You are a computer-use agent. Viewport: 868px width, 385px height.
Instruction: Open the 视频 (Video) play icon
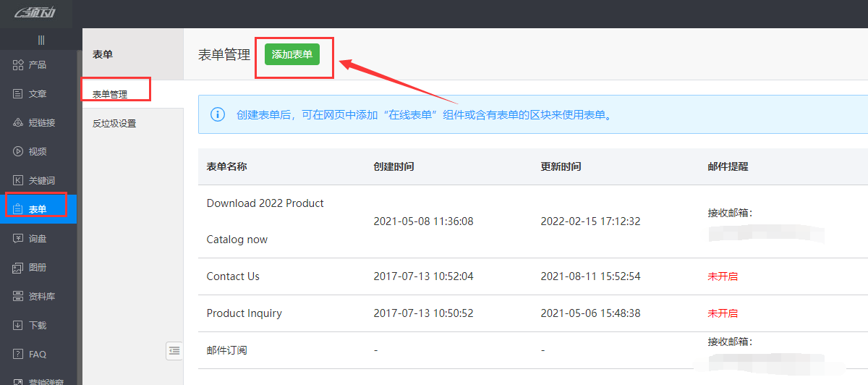(x=19, y=152)
